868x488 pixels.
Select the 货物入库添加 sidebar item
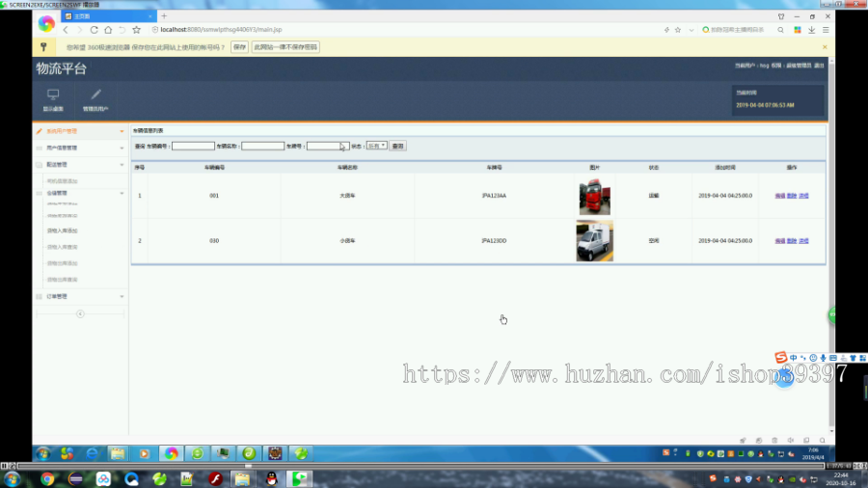62,230
